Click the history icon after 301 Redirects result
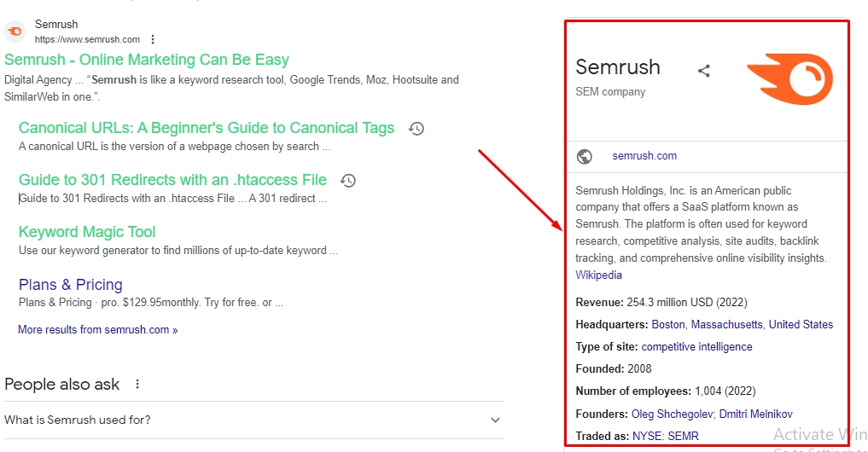Image resolution: width=868 pixels, height=452 pixels. (x=348, y=181)
